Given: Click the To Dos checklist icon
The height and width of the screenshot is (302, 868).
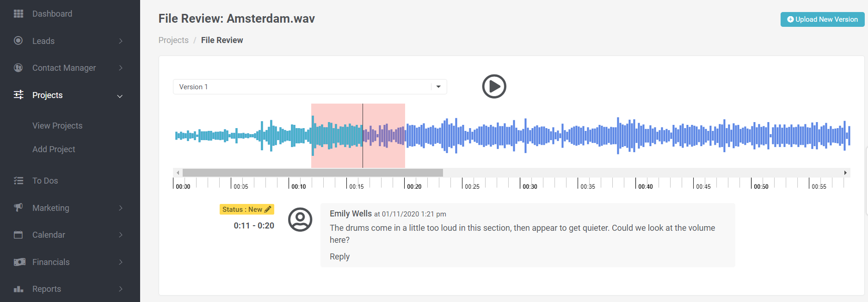Looking at the screenshot, I should pos(18,181).
